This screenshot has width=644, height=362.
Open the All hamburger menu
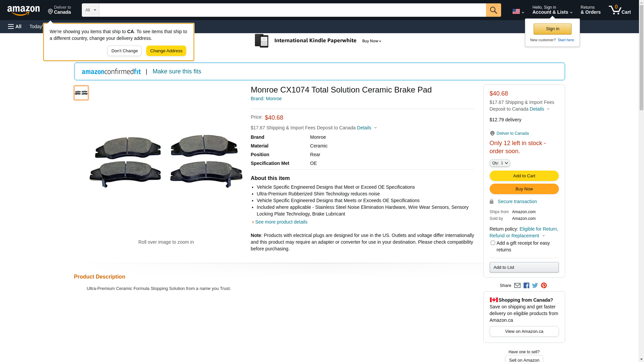[x=15, y=26]
